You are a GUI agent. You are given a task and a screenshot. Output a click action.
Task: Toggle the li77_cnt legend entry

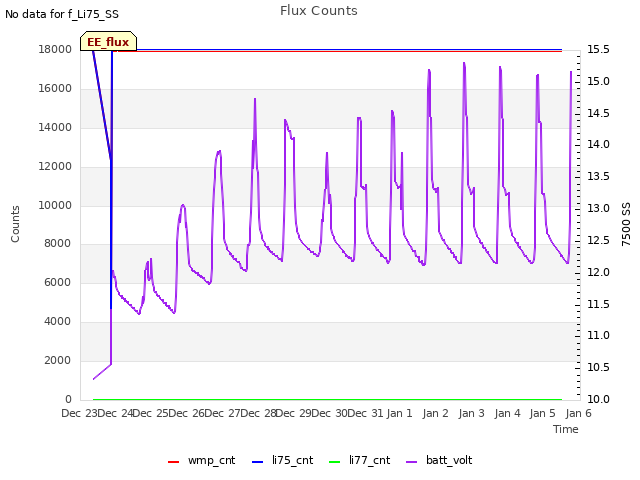(x=359, y=460)
